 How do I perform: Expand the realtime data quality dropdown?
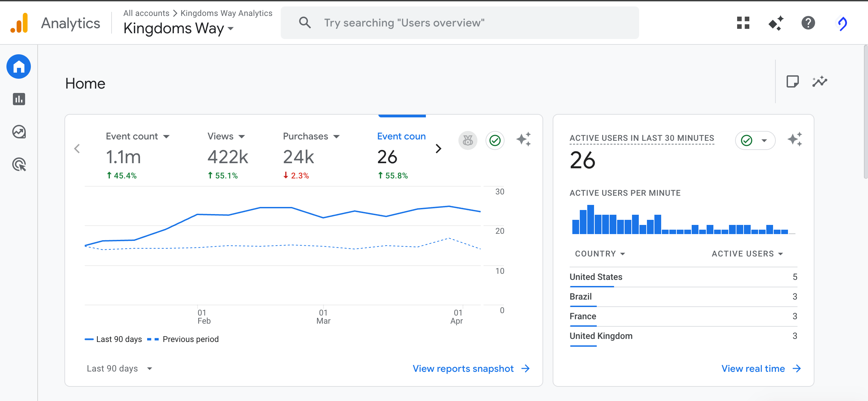[x=755, y=140]
